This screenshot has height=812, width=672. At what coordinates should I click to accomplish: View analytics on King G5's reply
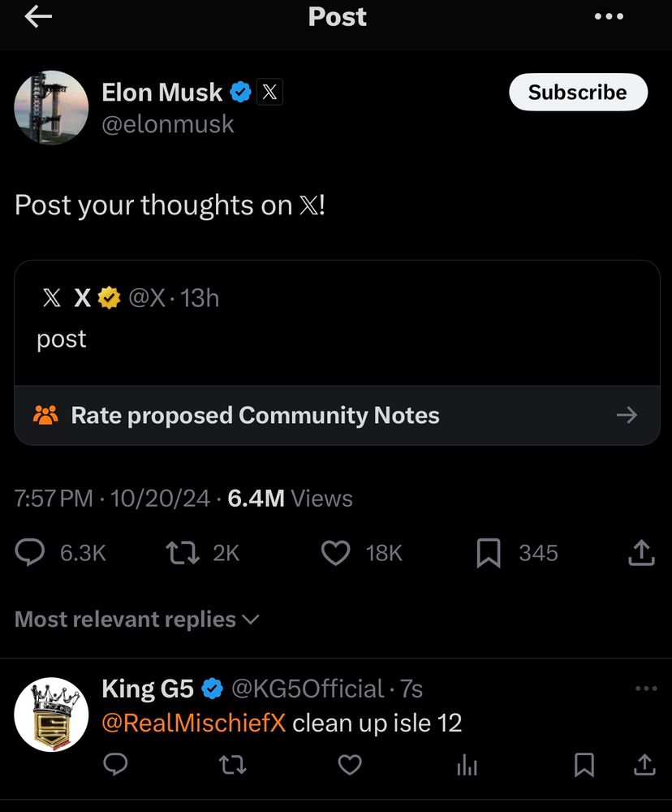coord(467,765)
